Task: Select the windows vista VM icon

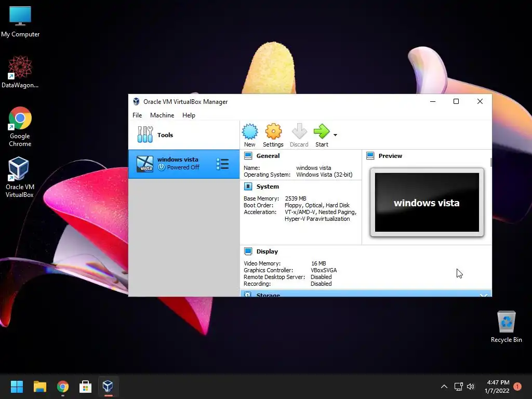Action: pos(145,164)
